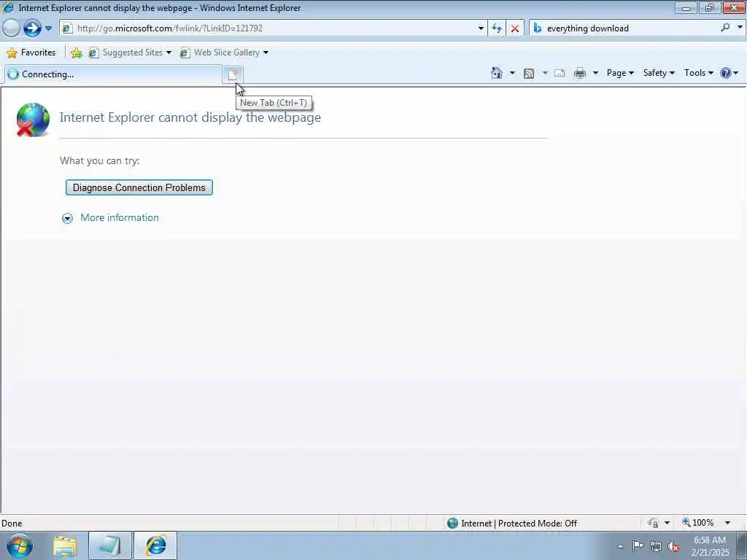Open the search provider dropdown arrow
This screenshot has width=747, height=560.
740,28
